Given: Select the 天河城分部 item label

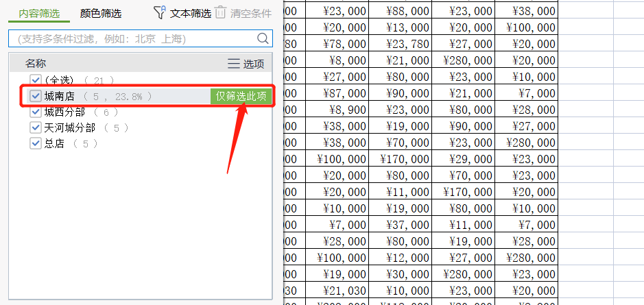Looking at the screenshot, I should [70, 127].
